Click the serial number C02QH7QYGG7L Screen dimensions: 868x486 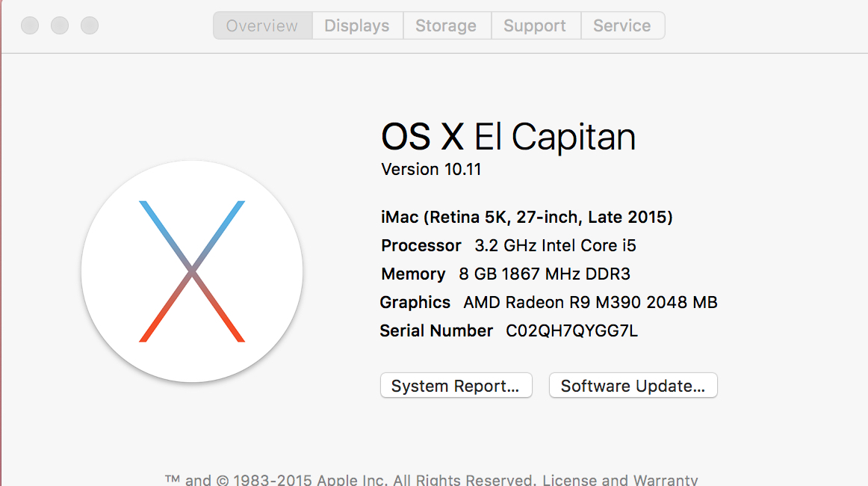click(571, 330)
